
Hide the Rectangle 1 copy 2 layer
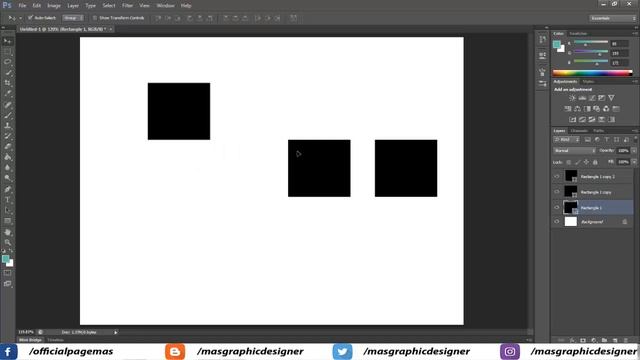(x=557, y=176)
